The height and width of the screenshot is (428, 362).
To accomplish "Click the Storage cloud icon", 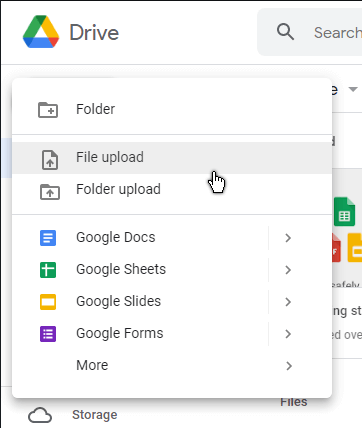I will (40, 415).
